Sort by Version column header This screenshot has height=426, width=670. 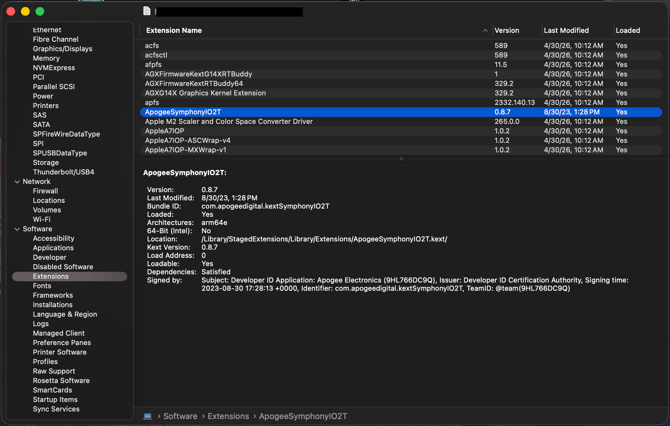point(506,30)
